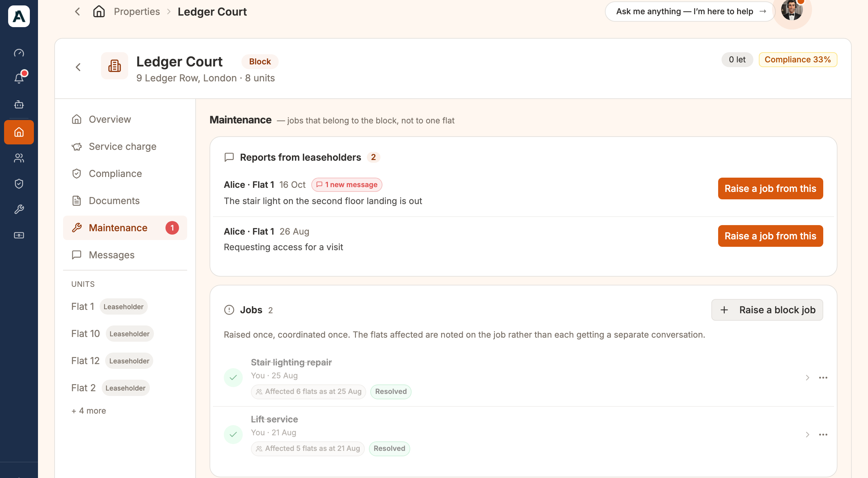Expand the '+ 4 more' units list
This screenshot has height=478, width=868.
pyautogui.click(x=89, y=411)
